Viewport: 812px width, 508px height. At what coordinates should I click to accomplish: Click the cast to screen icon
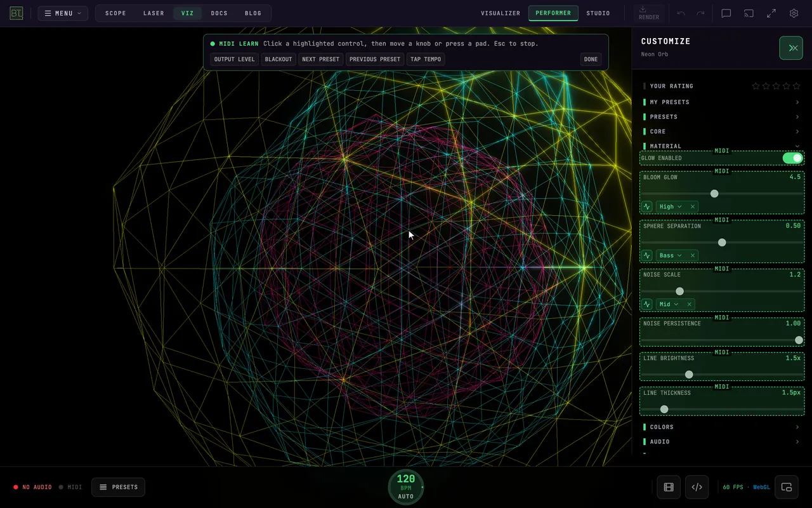point(749,13)
